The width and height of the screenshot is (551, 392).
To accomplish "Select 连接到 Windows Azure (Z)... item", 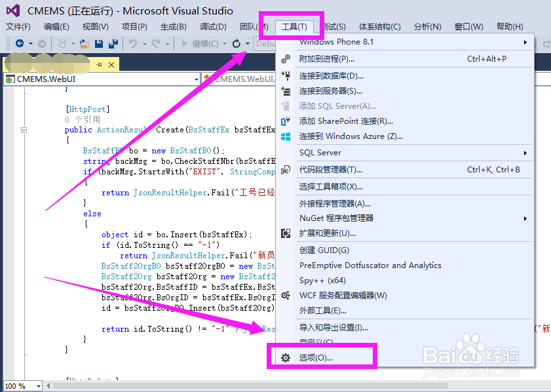I will 406,136.
